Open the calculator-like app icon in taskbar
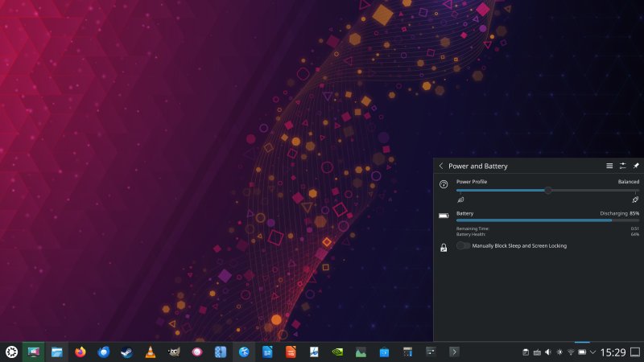The width and height of the screenshot is (644, 362). [x=408, y=352]
